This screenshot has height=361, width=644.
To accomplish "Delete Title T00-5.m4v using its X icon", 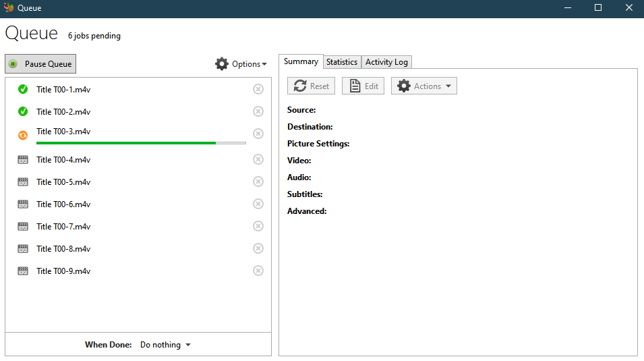I will [258, 182].
